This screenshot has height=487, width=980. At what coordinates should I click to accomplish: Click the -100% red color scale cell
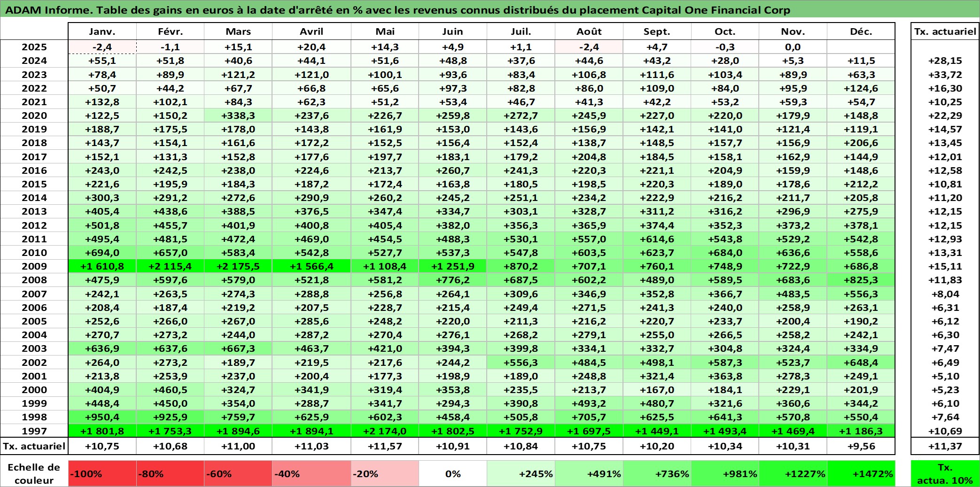[x=102, y=473]
